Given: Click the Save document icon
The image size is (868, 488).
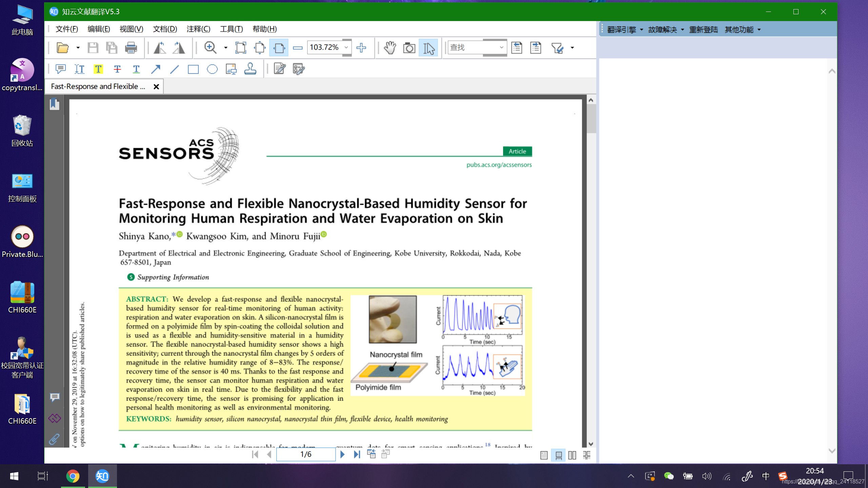Looking at the screenshot, I should (x=93, y=48).
